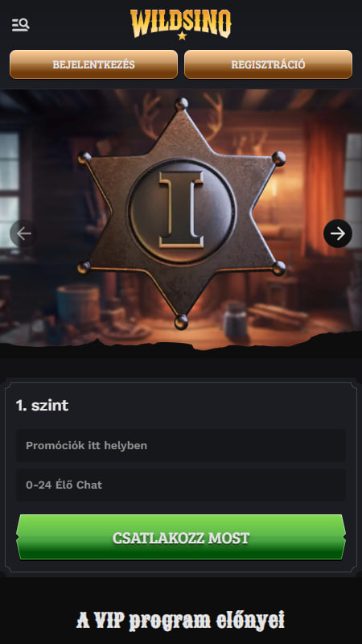Open the Bejelentkezés login button

pyautogui.click(x=93, y=64)
